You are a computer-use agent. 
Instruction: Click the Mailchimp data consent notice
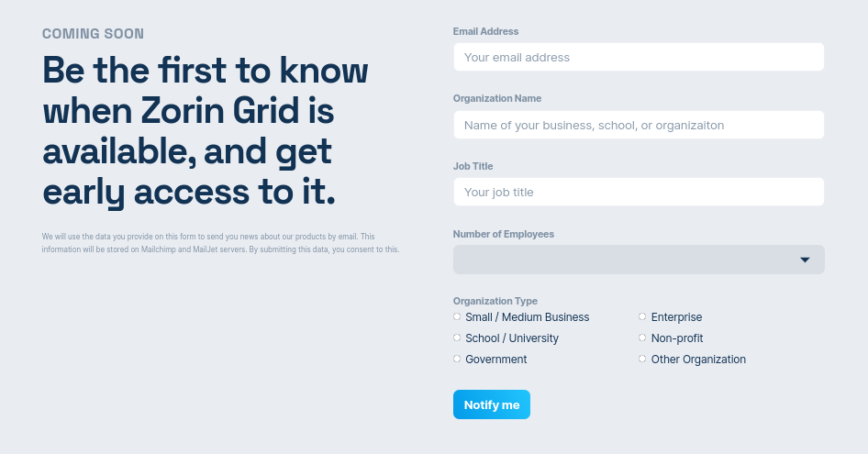(x=220, y=243)
